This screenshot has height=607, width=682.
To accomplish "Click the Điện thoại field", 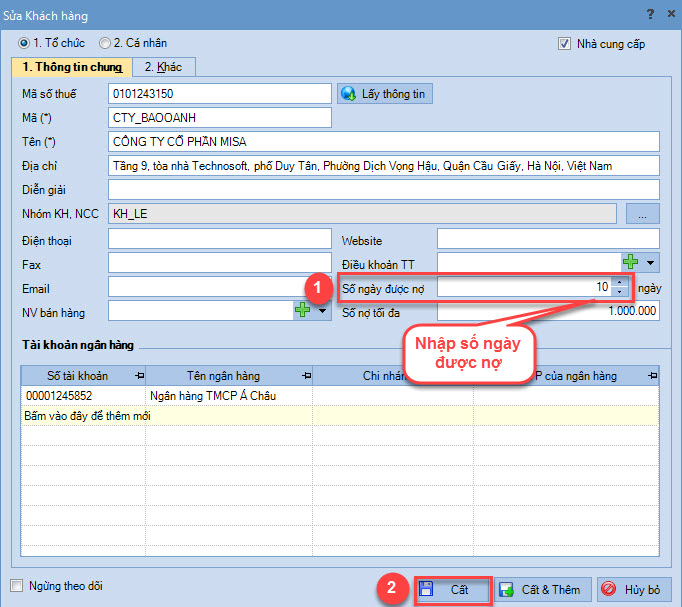I will tap(220, 239).
